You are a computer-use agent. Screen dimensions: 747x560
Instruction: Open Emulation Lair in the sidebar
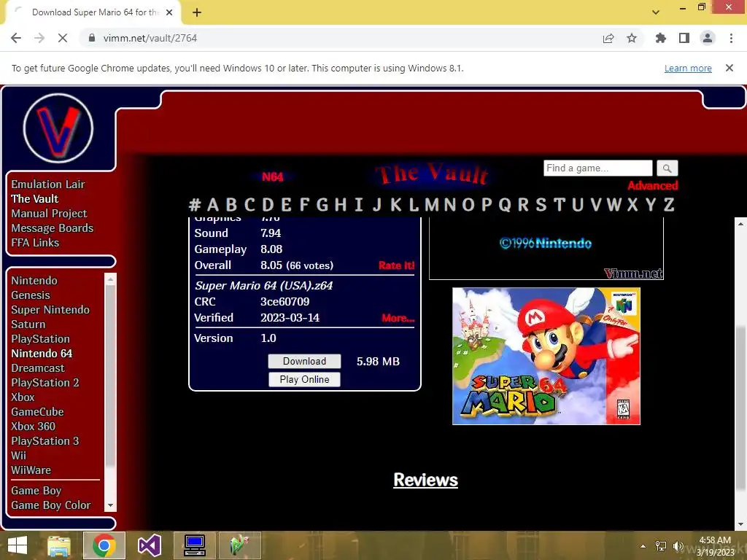coord(47,184)
